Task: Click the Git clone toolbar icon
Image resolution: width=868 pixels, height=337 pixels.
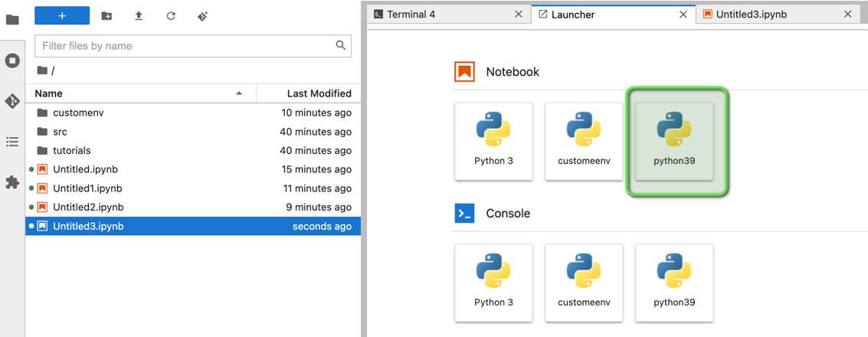Action: (x=203, y=15)
